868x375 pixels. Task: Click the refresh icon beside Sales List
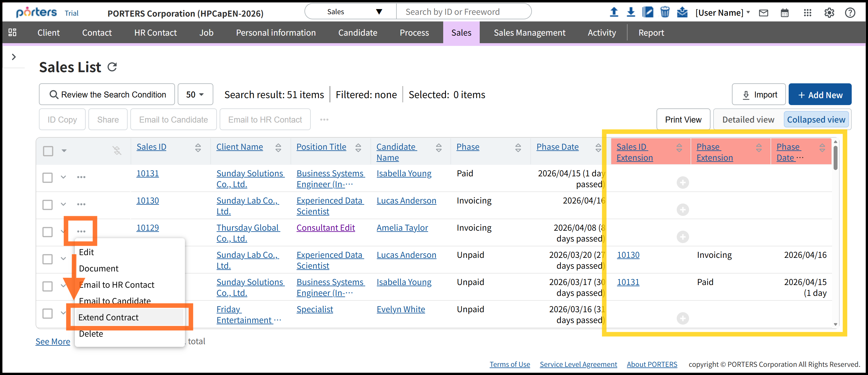(112, 67)
